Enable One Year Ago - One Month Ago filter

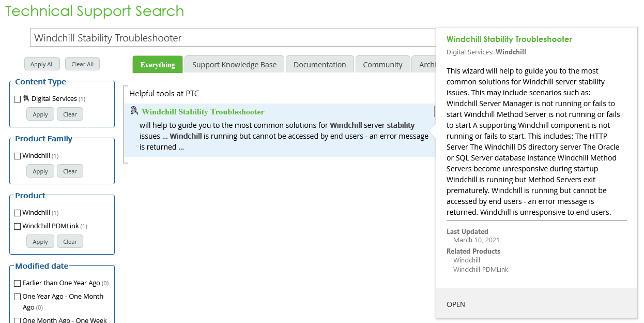point(18,296)
